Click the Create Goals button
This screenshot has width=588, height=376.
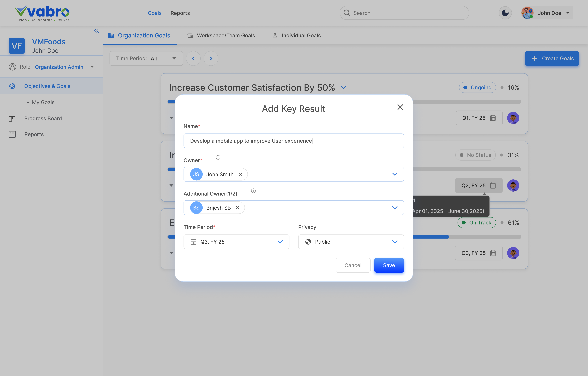(x=552, y=58)
